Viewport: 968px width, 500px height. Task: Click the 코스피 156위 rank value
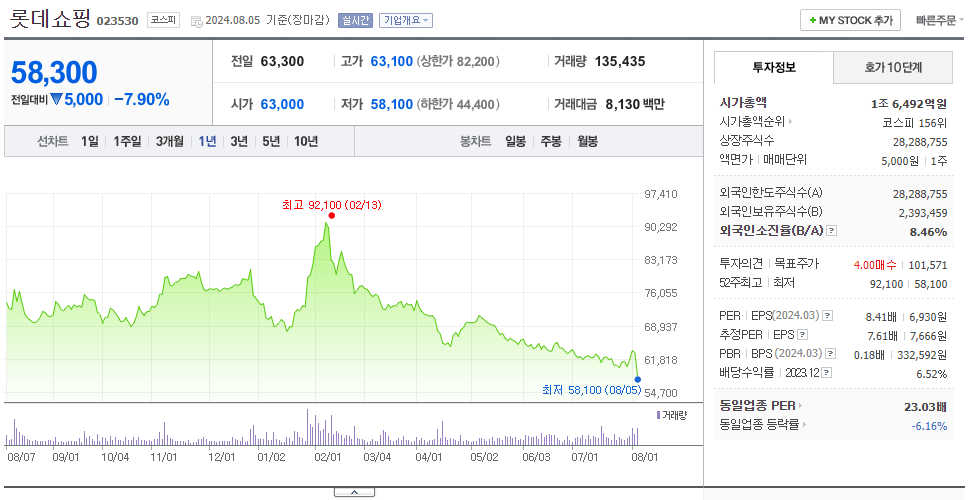914,123
